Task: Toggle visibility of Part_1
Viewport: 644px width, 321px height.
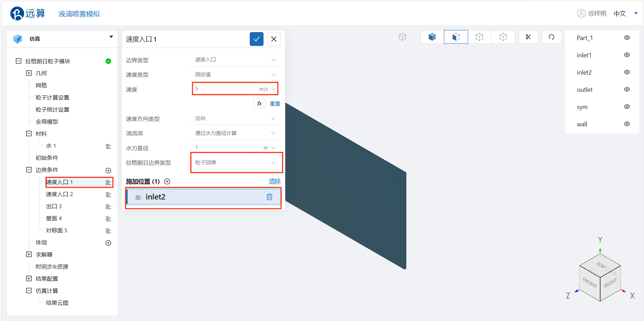Action: [x=627, y=38]
